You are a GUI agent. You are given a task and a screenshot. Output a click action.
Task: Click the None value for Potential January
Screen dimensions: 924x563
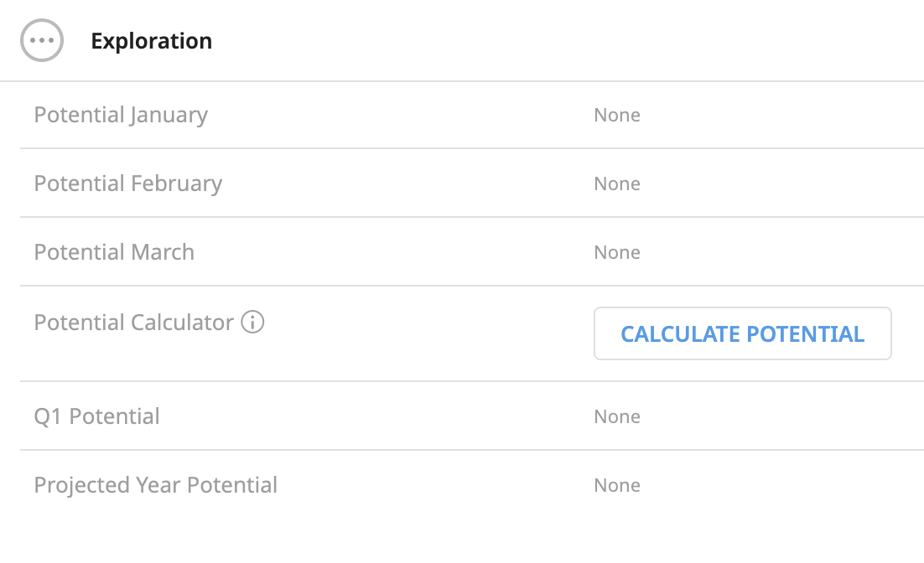point(617,115)
